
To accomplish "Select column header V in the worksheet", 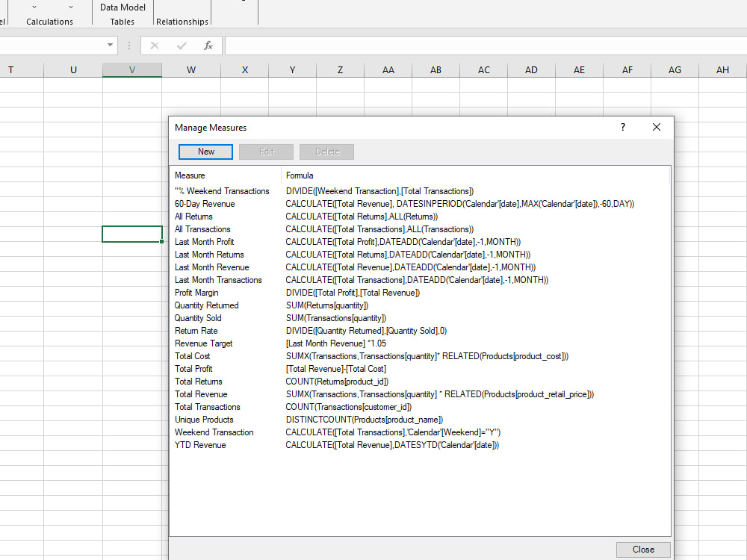I will [x=131, y=69].
